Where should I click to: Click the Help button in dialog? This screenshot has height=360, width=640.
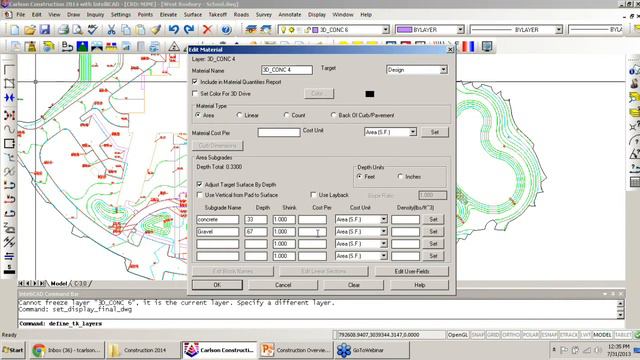420,285
